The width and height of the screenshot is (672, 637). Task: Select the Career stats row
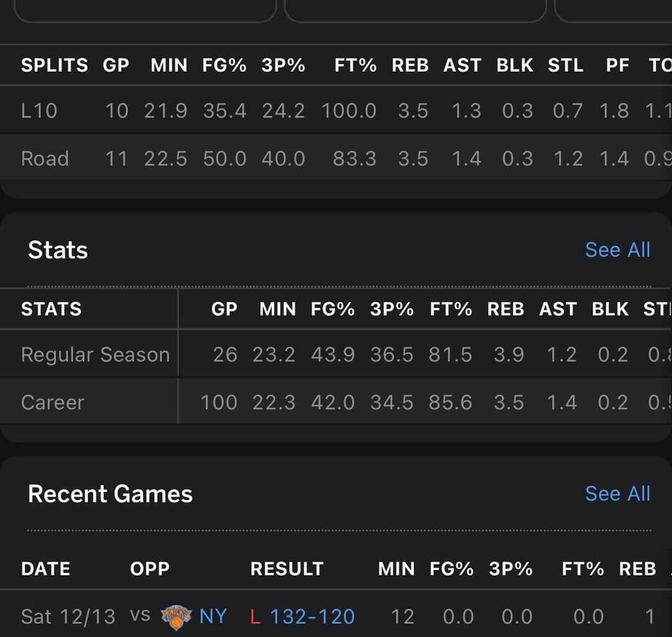click(x=53, y=402)
